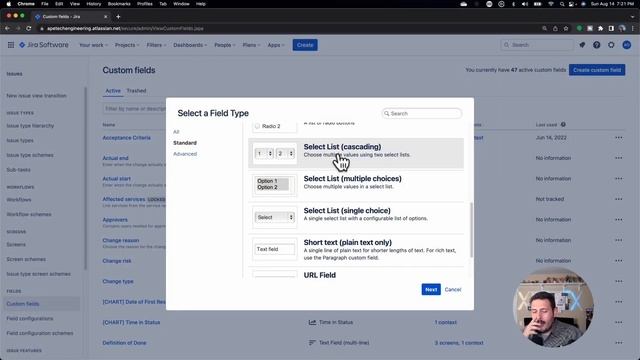The width and height of the screenshot is (640, 360).
Task: Click the Filter by name or description field
Action: click(135, 109)
